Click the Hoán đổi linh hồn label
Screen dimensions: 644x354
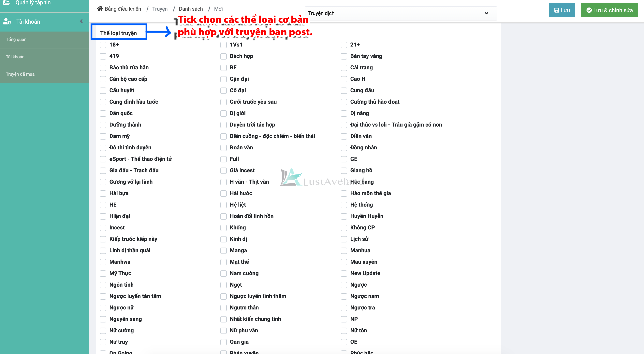[252, 216]
